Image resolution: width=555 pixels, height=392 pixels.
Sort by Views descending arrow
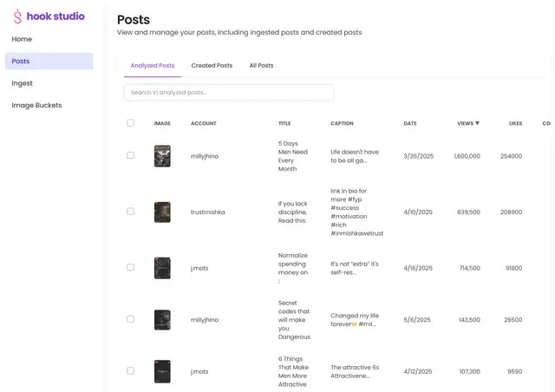tap(477, 123)
